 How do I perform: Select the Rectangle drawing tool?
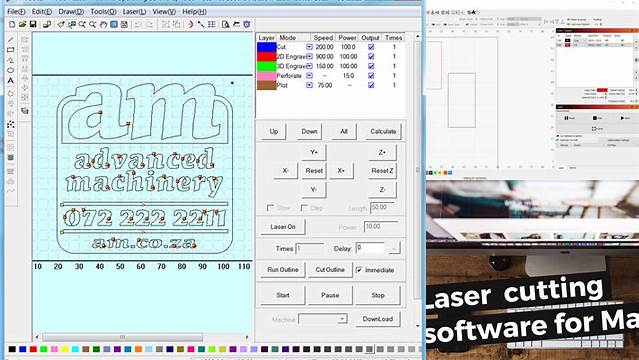pos(11,50)
